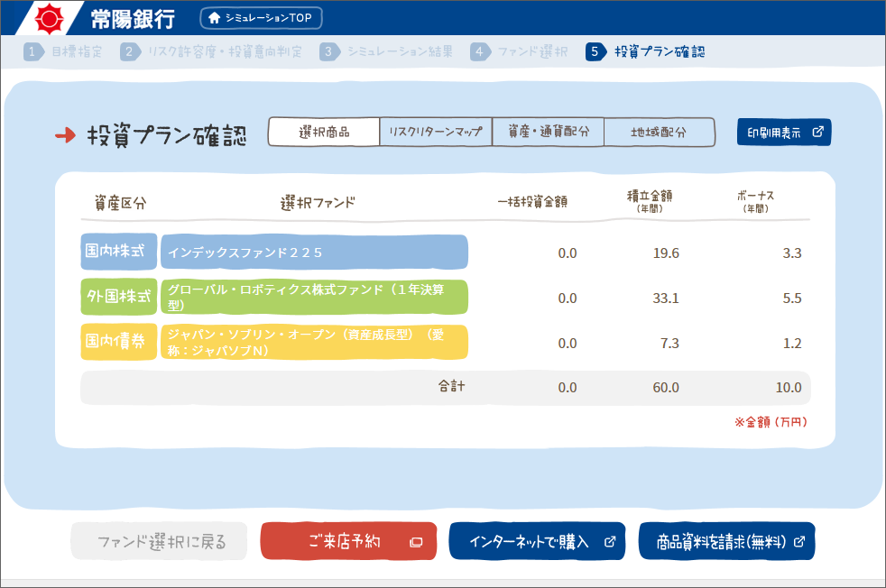Click 一括投資金額 0.0 for 国内債券 row
This screenshot has height=588, width=886.
coord(568,344)
